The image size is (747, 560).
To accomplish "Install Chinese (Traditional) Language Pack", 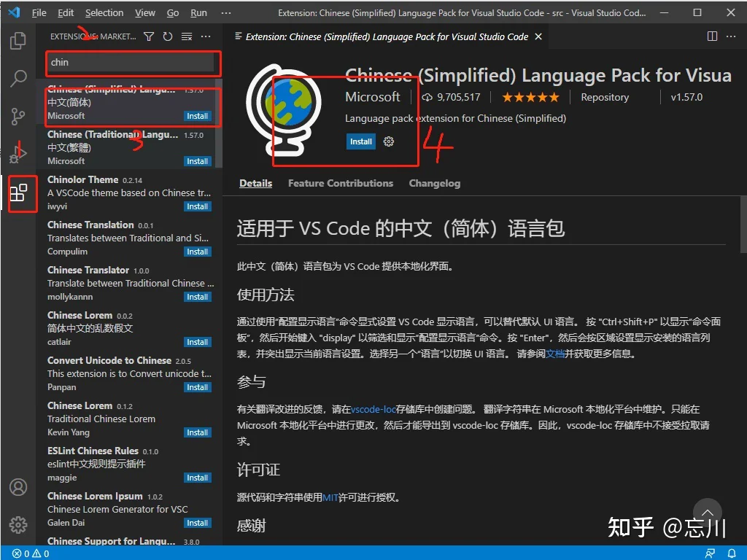I will coord(197,161).
